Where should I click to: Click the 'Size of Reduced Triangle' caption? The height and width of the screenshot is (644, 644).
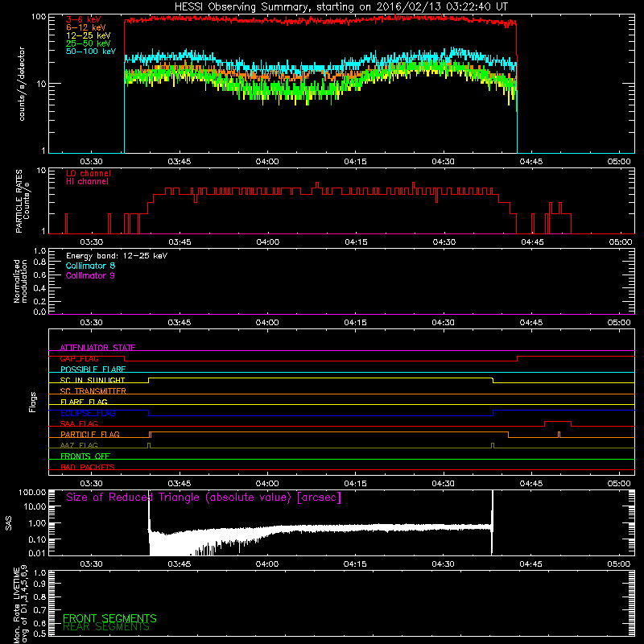(x=204, y=497)
